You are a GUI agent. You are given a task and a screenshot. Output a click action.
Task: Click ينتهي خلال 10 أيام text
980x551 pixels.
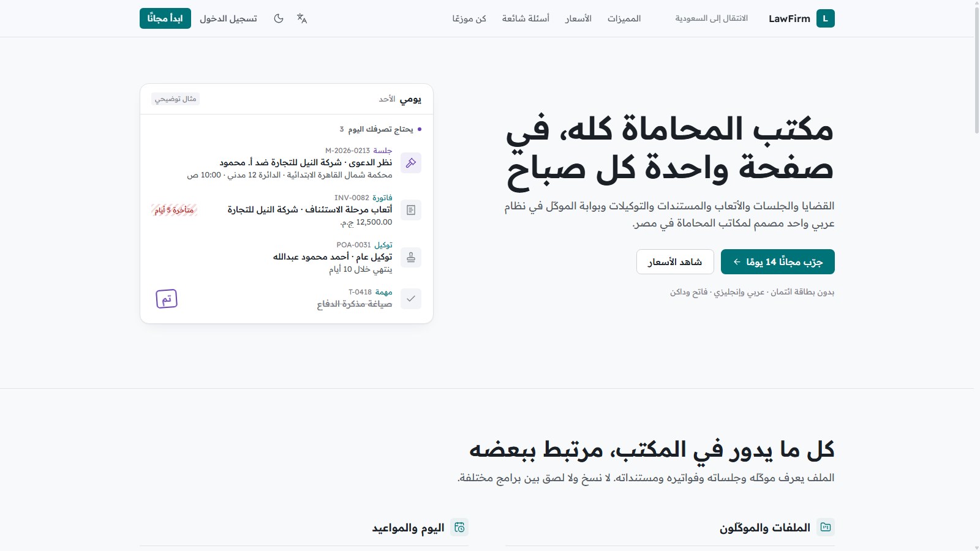click(361, 269)
